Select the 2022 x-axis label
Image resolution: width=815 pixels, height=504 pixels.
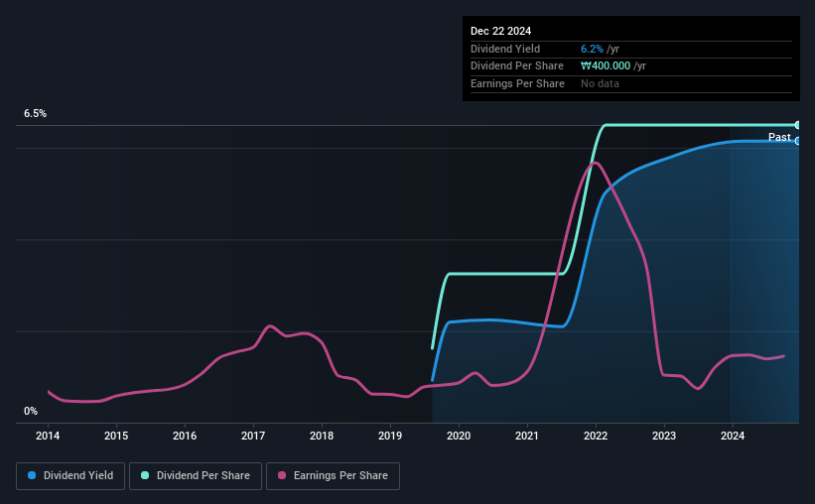(596, 436)
